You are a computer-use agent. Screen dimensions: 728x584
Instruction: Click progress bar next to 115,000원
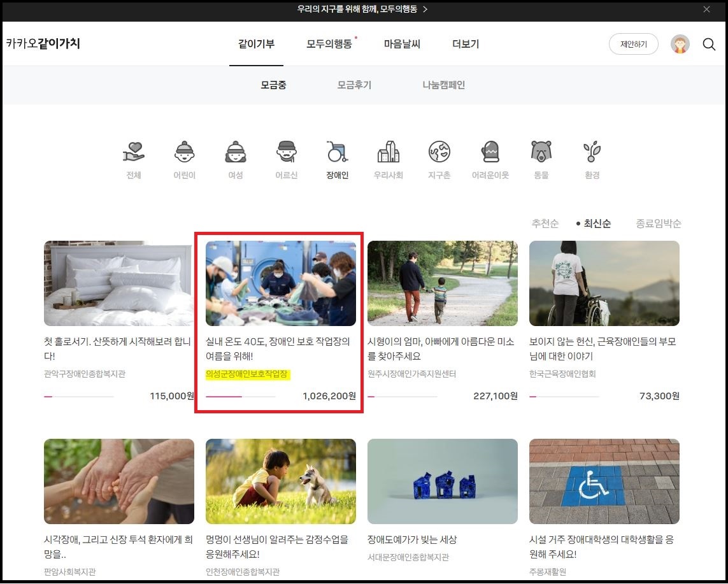[x=79, y=397]
